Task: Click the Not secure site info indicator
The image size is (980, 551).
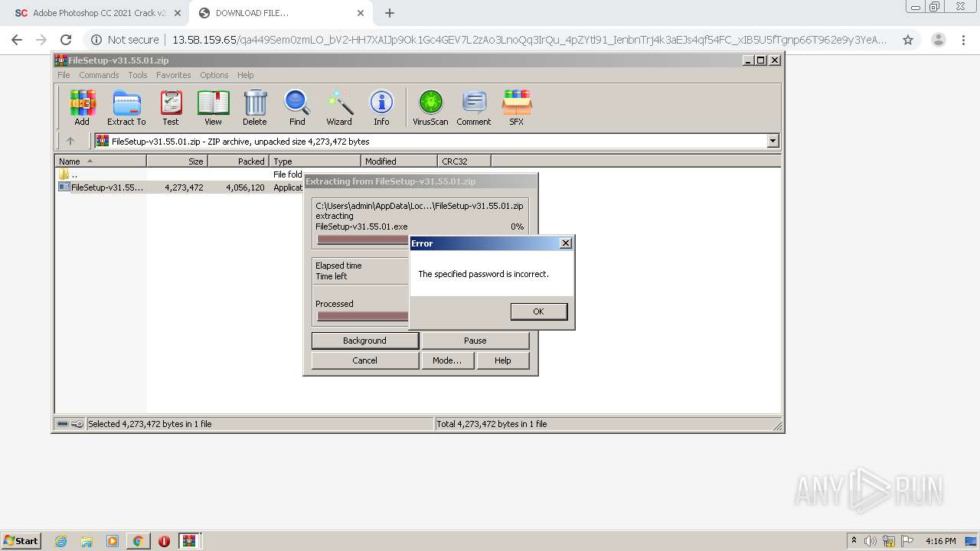Action: click(126, 40)
